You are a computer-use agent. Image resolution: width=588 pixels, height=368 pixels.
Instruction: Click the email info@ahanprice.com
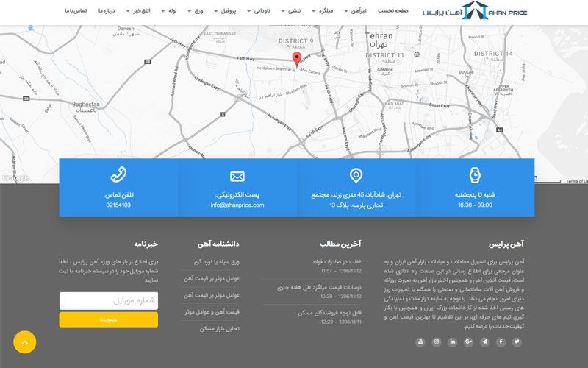pos(237,205)
